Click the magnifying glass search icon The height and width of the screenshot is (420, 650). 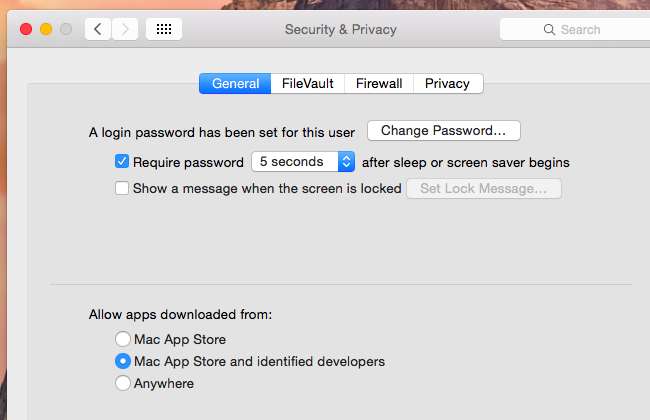[550, 30]
